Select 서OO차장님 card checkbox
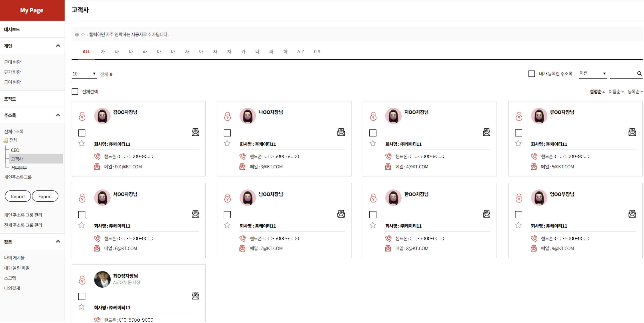The width and height of the screenshot is (644, 323). coord(82,215)
